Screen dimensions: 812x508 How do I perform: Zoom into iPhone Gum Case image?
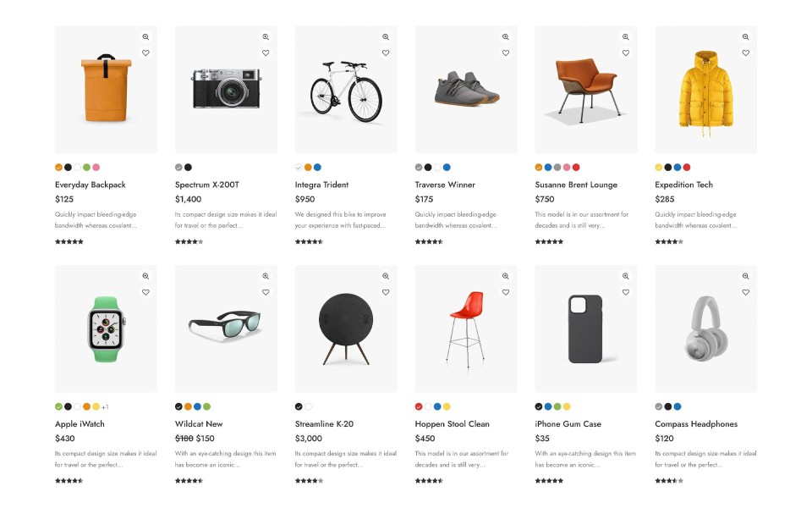[x=626, y=276]
